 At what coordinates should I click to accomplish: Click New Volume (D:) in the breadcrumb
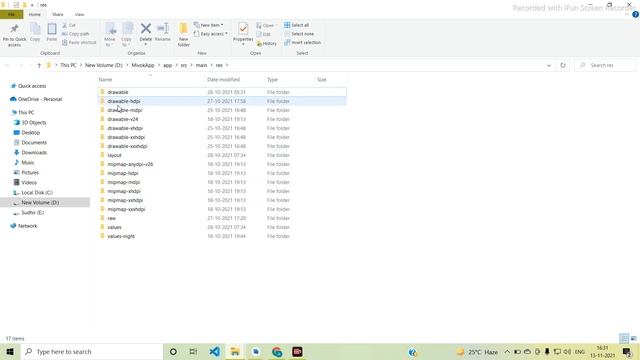pos(104,65)
